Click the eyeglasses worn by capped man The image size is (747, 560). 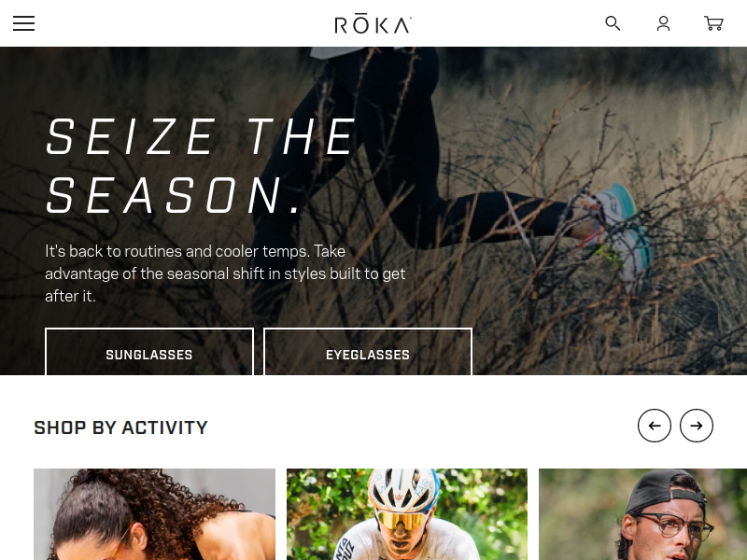pos(674,526)
